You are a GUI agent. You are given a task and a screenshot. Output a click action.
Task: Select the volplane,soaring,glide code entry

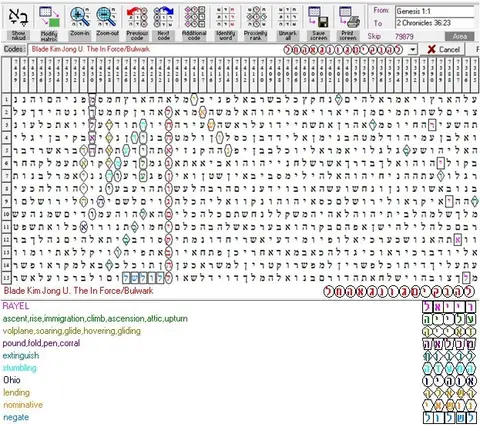pyautogui.click(x=72, y=331)
